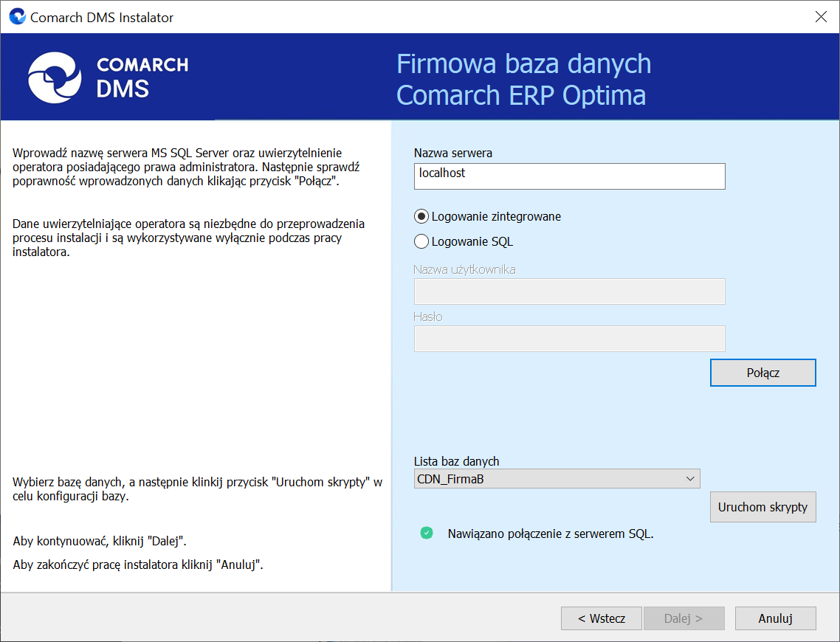This screenshot has width=840, height=642.
Task: Click the Połącz button
Action: pyautogui.click(x=762, y=373)
